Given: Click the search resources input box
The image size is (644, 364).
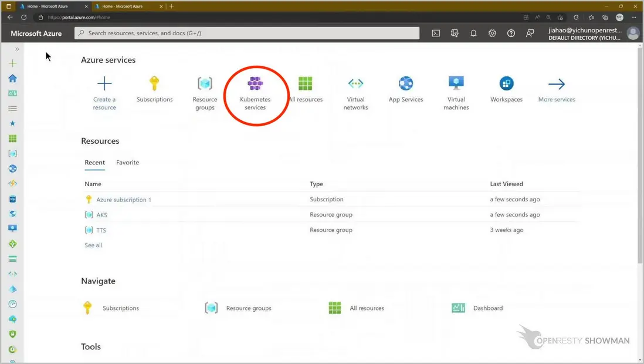Looking at the screenshot, I should (x=246, y=33).
